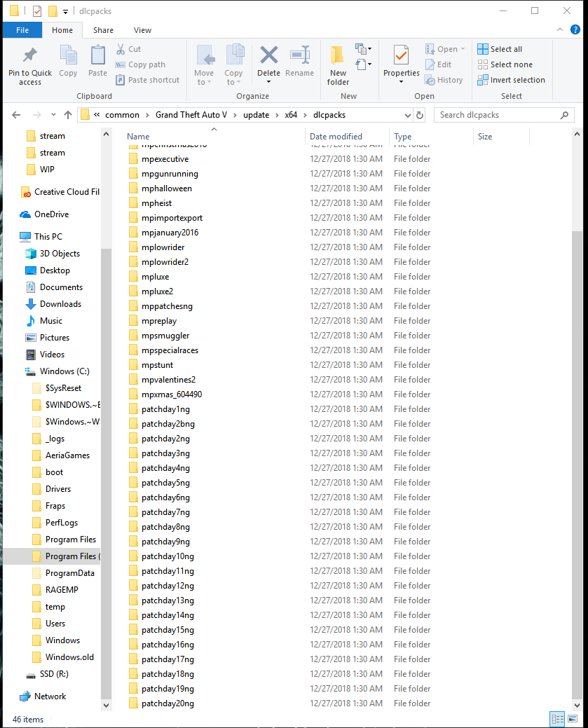Switch to the View tab
This screenshot has height=728, width=588.
(142, 30)
